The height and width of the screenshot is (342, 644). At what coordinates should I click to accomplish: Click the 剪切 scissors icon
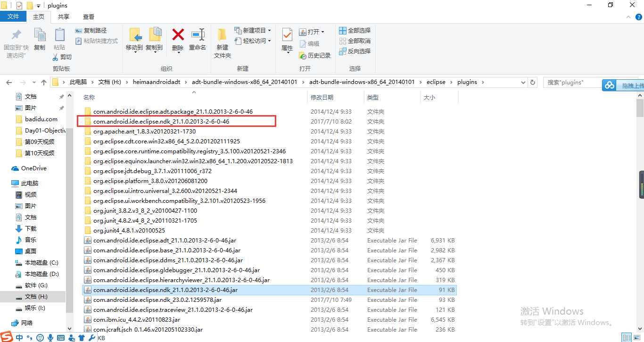click(x=56, y=57)
